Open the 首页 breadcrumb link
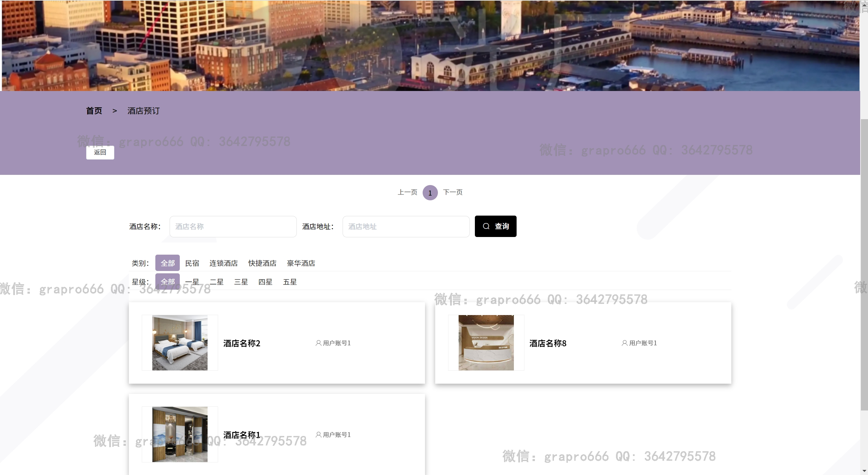 (x=94, y=111)
